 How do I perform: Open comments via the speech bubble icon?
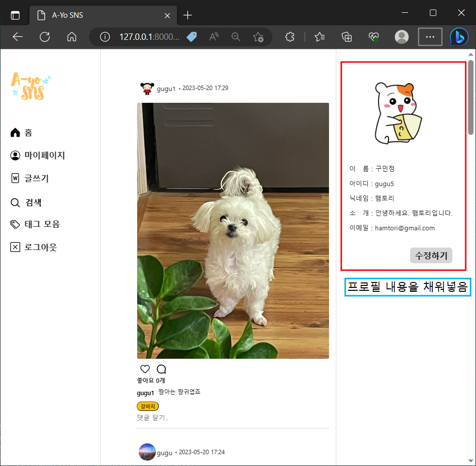point(161,369)
